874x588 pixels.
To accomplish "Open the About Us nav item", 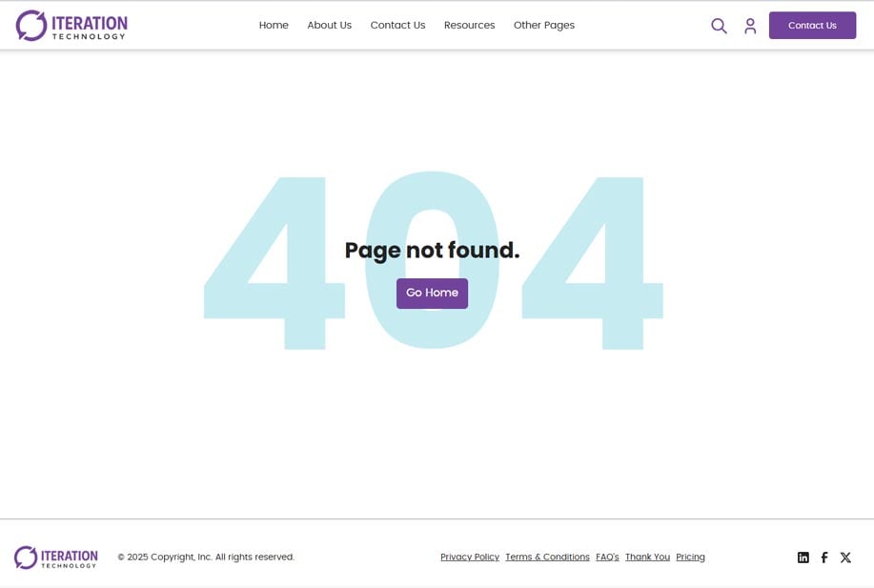I will (x=330, y=25).
